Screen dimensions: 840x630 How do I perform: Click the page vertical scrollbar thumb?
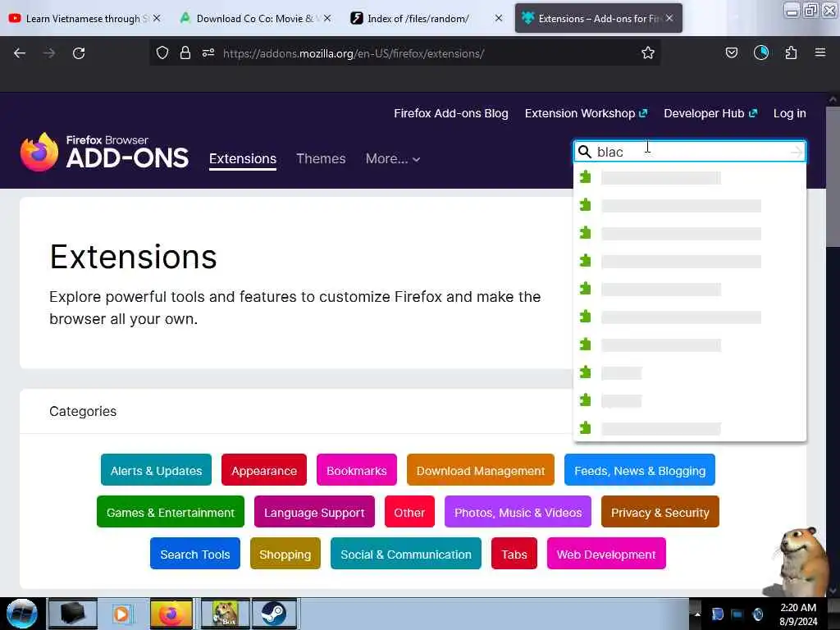point(833,177)
